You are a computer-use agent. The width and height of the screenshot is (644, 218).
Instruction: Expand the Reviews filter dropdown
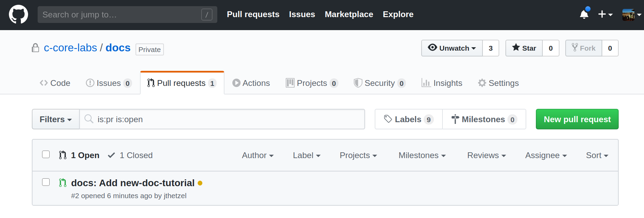click(x=487, y=155)
